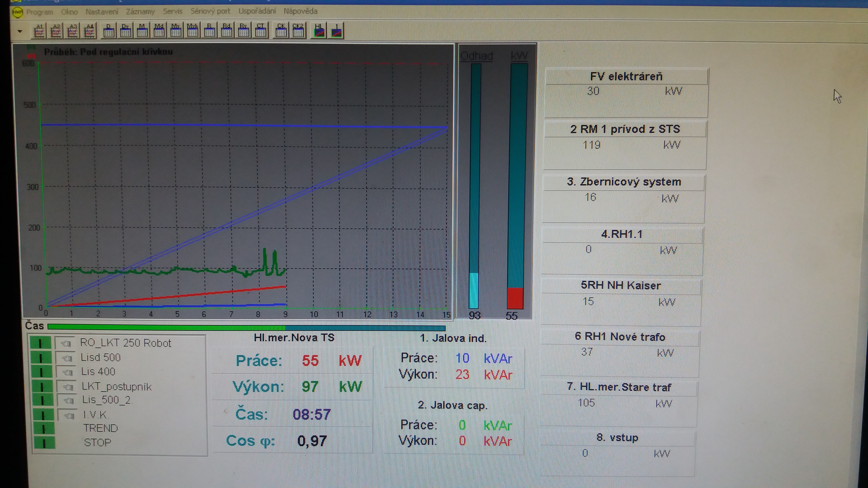The width and height of the screenshot is (868, 488).
Task: Open the Nastavení menu
Action: (x=102, y=12)
